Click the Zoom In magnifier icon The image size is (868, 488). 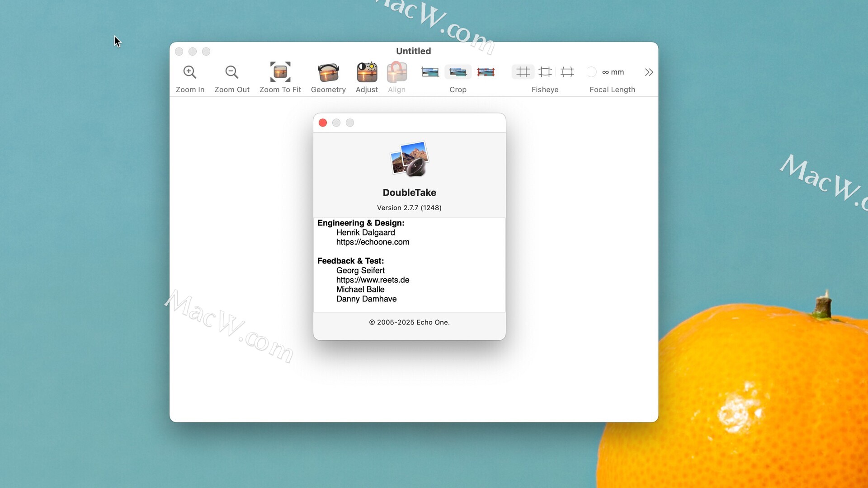point(190,72)
